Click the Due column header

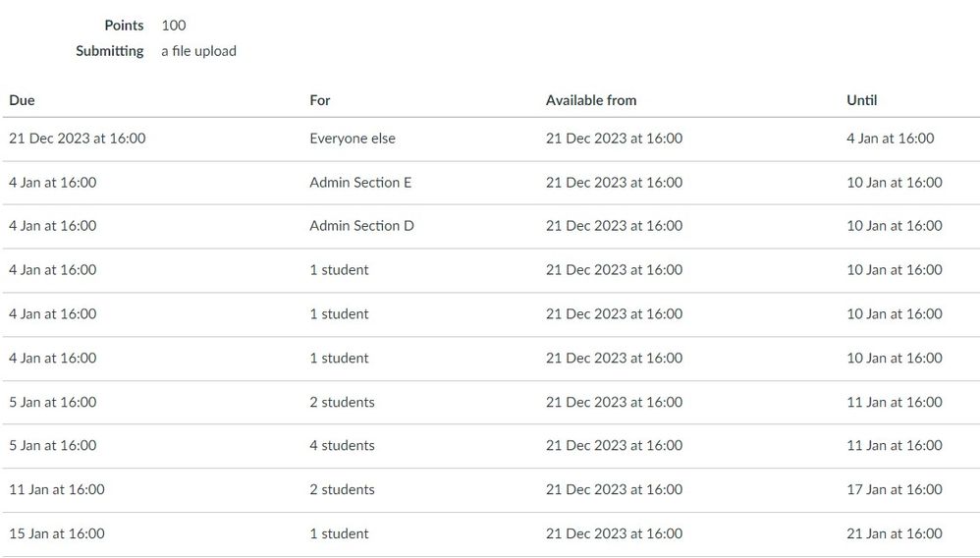pyautogui.click(x=22, y=100)
